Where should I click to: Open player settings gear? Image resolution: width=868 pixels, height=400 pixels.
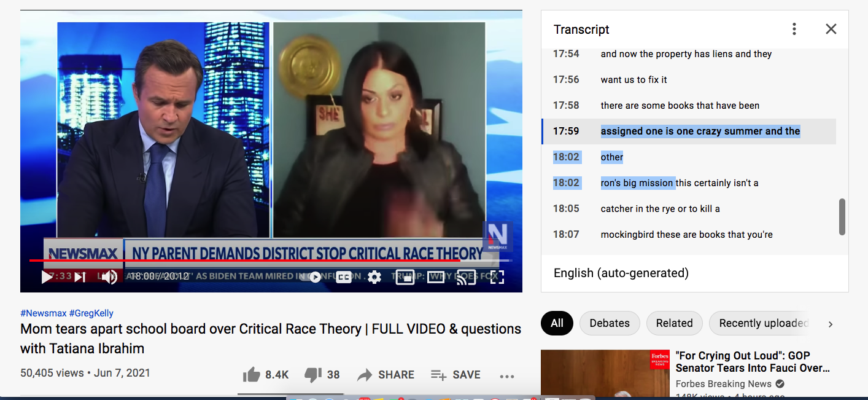(374, 277)
